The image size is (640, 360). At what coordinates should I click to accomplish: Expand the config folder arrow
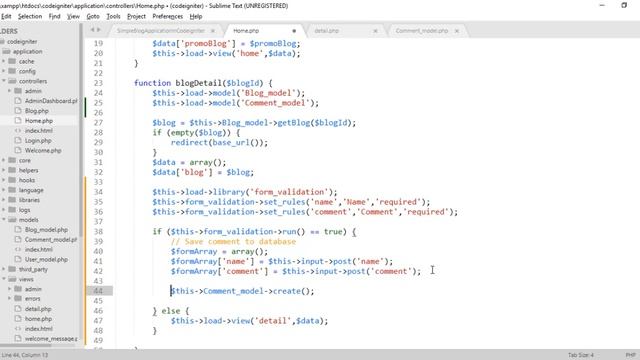tap(4, 71)
